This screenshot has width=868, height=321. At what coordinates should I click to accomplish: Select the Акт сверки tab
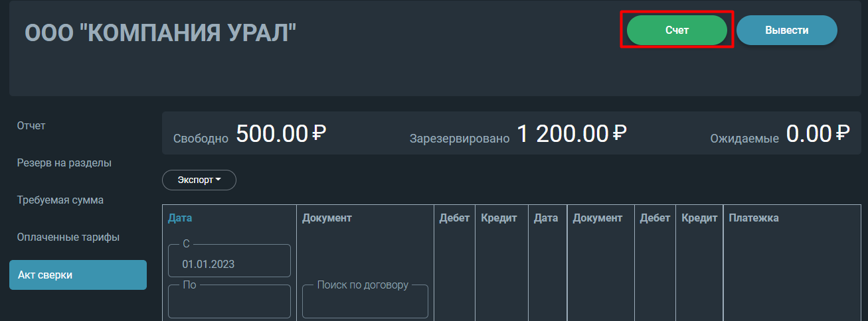[x=78, y=275]
